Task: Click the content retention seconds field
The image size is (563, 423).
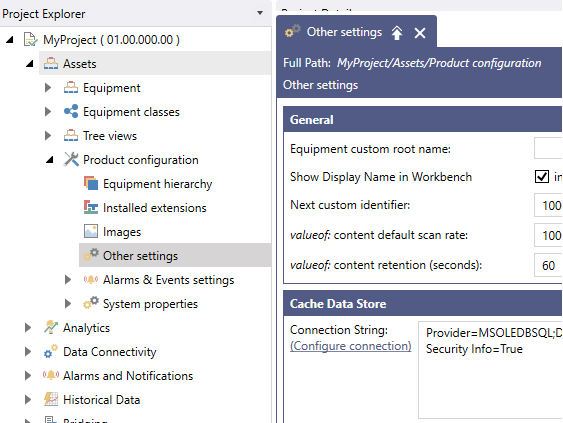Action: click(x=548, y=265)
